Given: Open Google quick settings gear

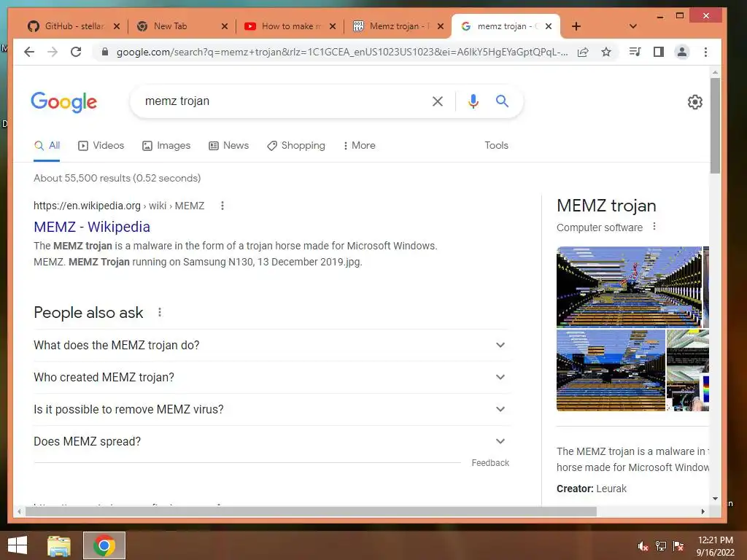Looking at the screenshot, I should (695, 102).
